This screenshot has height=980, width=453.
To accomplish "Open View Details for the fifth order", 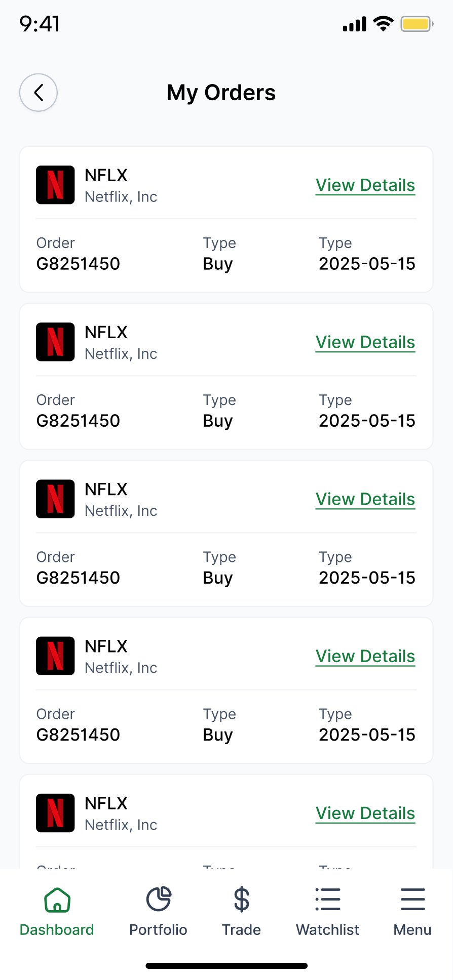I will (365, 813).
